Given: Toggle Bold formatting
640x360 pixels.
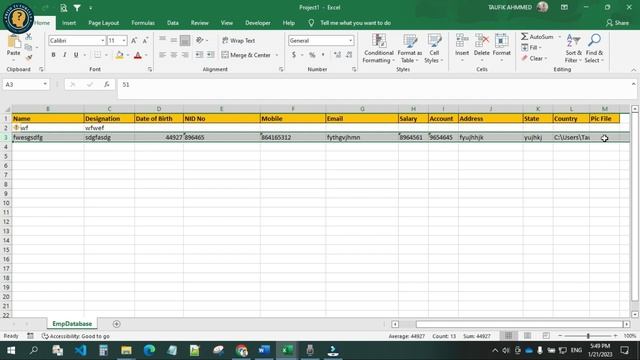Looking at the screenshot, I should [53, 55].
